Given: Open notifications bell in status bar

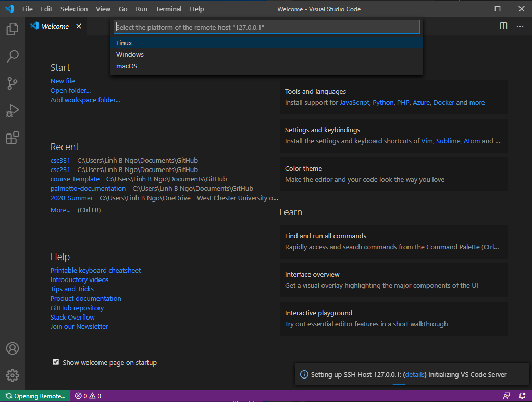Looking at the screenshot, I should point(522,396).
